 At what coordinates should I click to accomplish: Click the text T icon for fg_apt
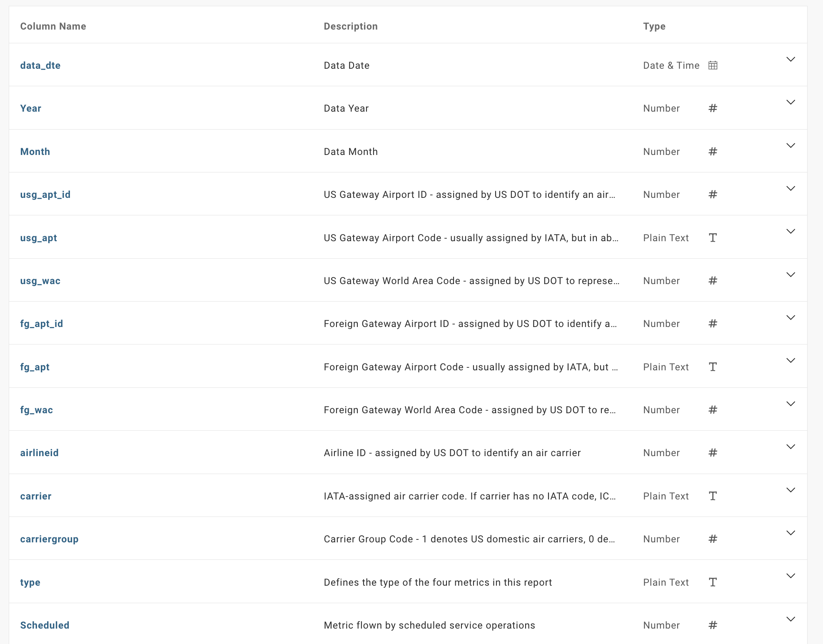coord(713,367)
